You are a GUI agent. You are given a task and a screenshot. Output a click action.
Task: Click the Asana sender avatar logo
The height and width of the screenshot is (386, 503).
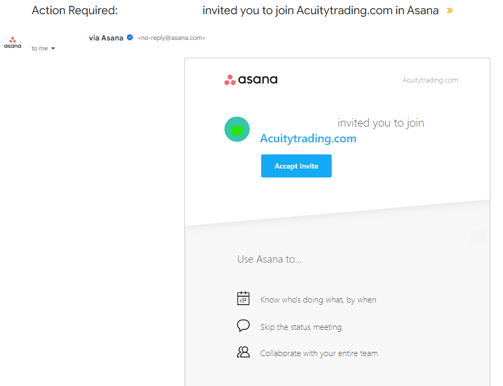(x=13, y=43)
